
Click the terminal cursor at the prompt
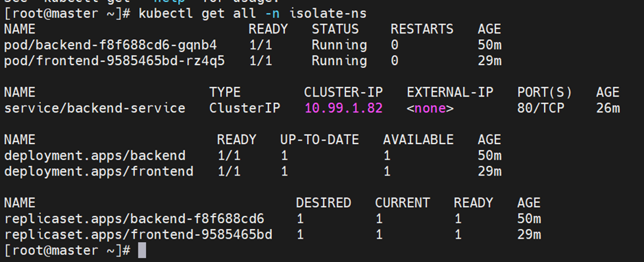coord(142,250)
